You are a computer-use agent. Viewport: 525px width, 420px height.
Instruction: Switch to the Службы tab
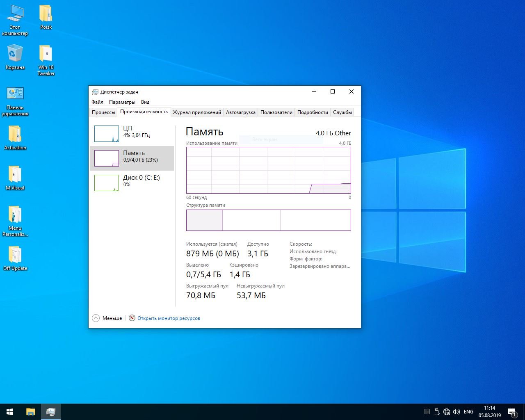coord(342,112)
